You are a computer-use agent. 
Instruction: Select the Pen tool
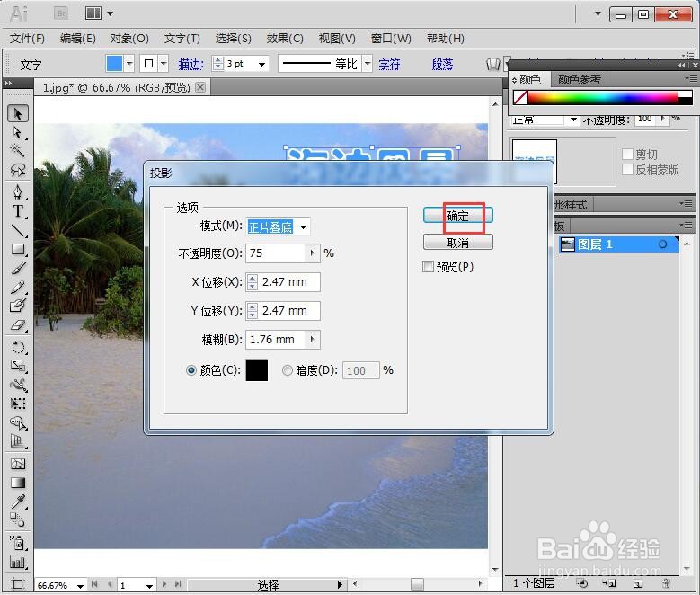(x=18, y=192)
